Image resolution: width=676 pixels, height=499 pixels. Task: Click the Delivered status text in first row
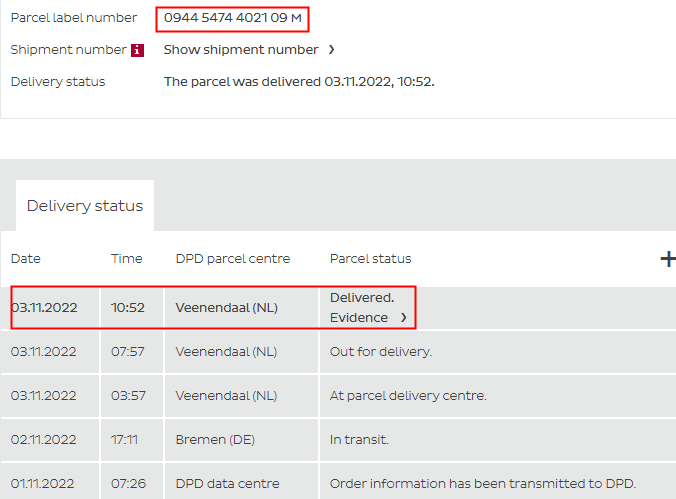(362, 298)
